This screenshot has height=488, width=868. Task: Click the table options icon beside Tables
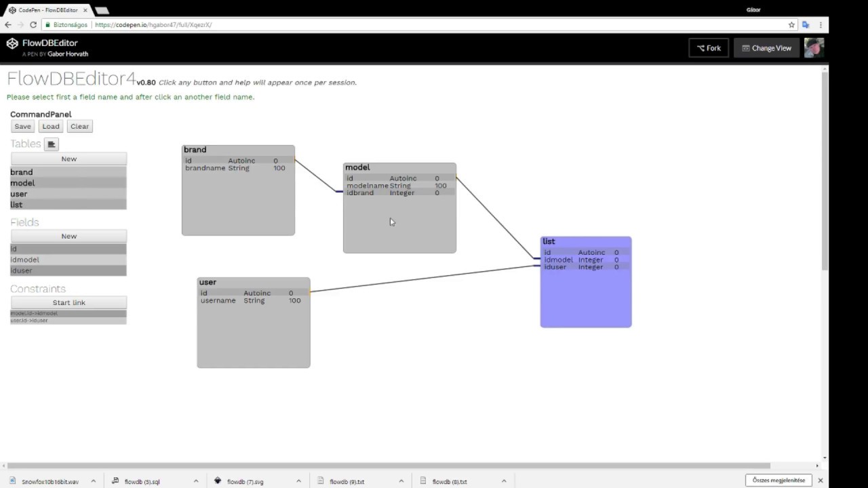52,144
